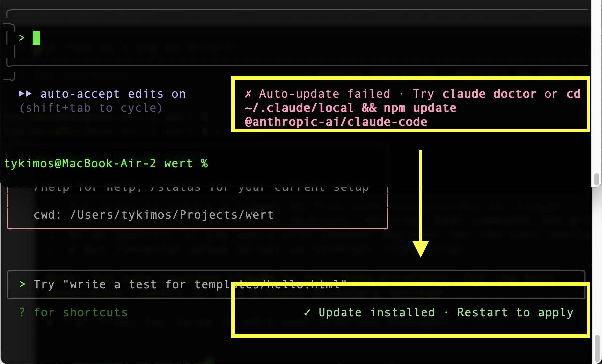602x364 pixels.
Task: Click the '?' shortcuts symbol
Action: 22,312
